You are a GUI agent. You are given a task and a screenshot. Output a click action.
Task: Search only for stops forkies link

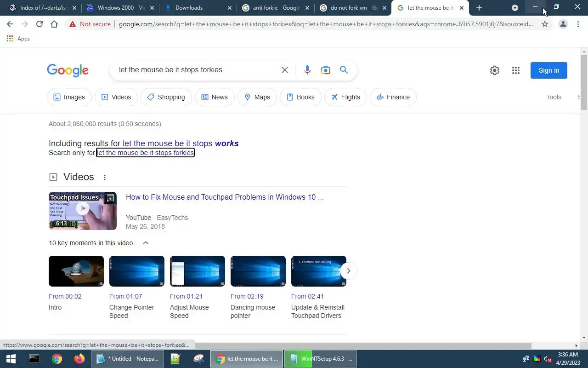[145, 153]
